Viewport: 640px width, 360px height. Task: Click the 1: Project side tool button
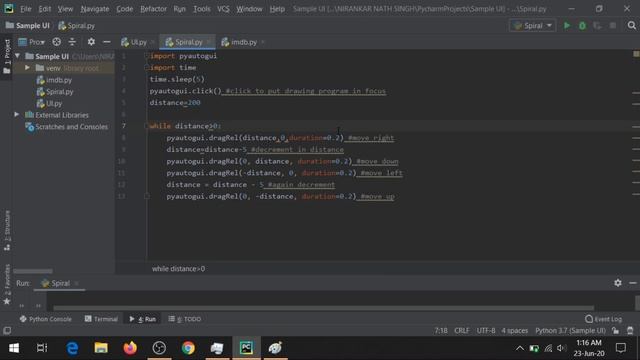tap(7, 57)
